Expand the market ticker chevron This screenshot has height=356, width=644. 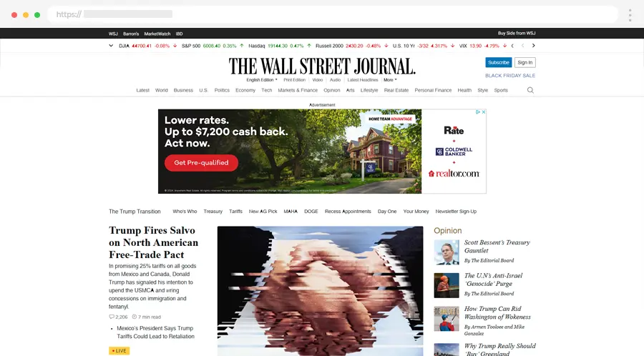(111, 46)
